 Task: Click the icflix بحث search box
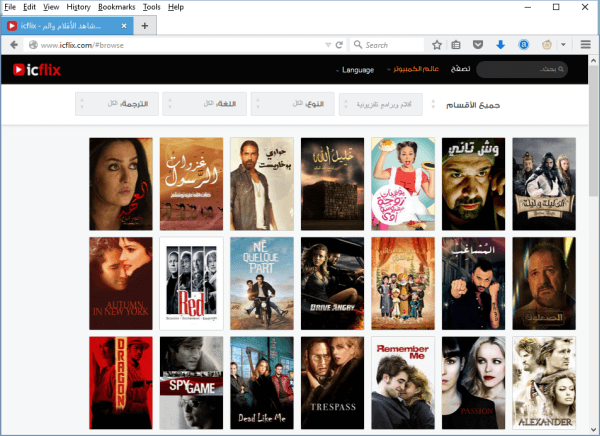[x=522, y=69]
